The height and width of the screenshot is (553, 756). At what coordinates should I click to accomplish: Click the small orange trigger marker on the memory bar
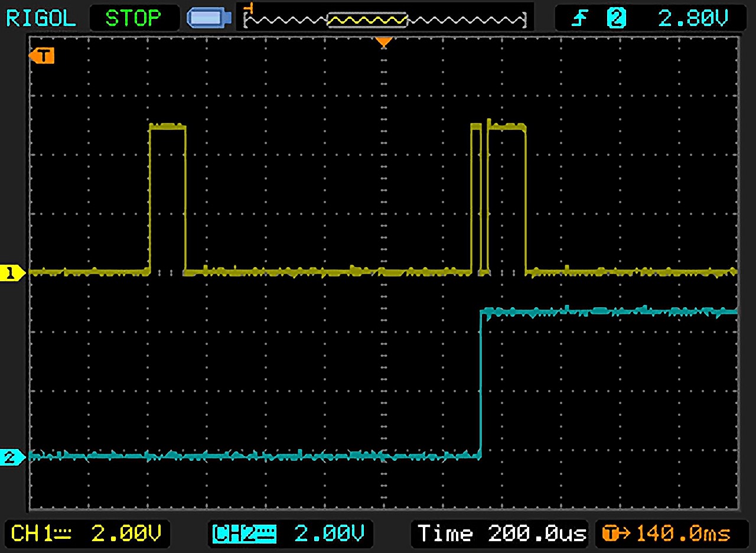[250, 8]
